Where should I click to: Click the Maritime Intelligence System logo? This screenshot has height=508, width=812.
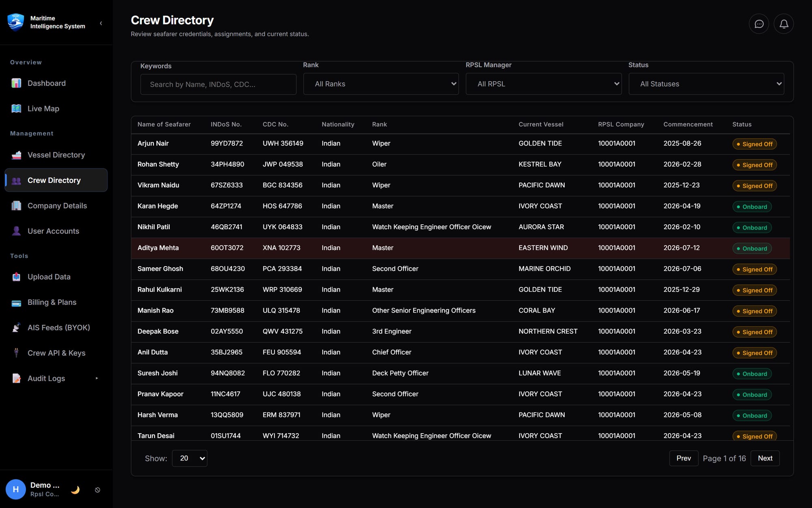point(16,22)
